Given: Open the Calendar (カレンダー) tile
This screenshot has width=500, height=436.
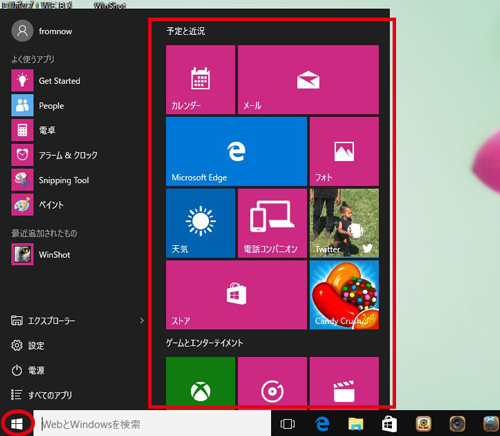Looking at the screenshot, I should point(200,79).
